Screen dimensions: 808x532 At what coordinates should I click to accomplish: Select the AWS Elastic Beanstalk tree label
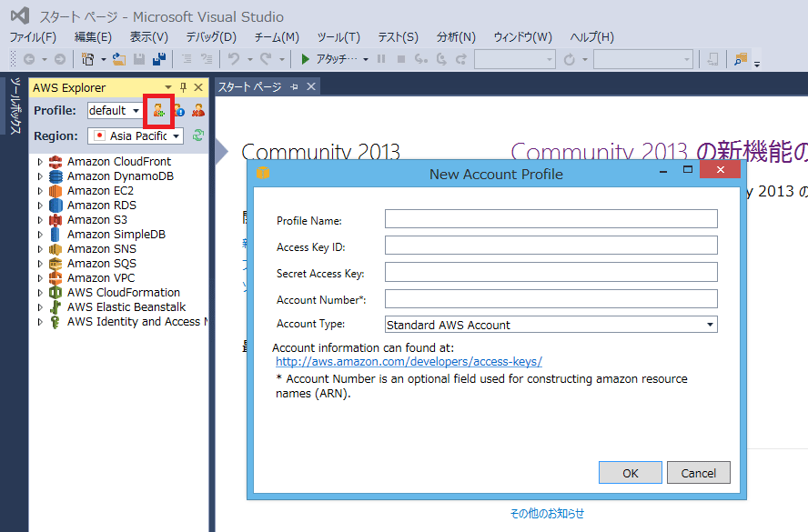[x=126, y=307]
